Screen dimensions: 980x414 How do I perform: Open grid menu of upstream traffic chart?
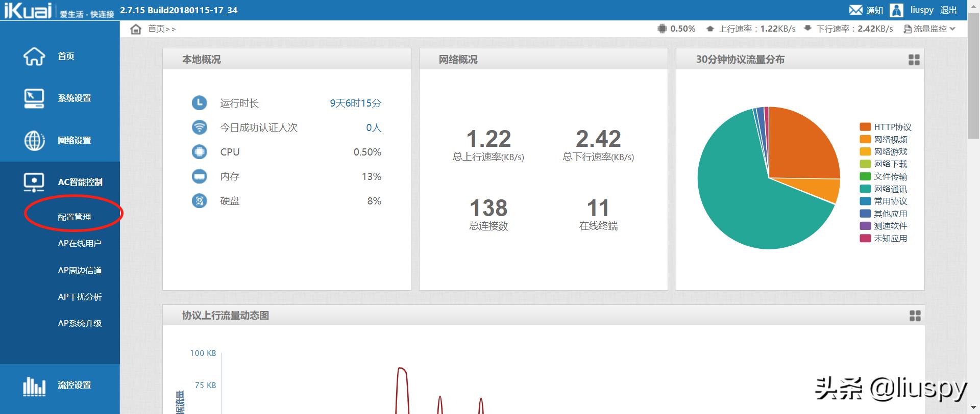915,316
